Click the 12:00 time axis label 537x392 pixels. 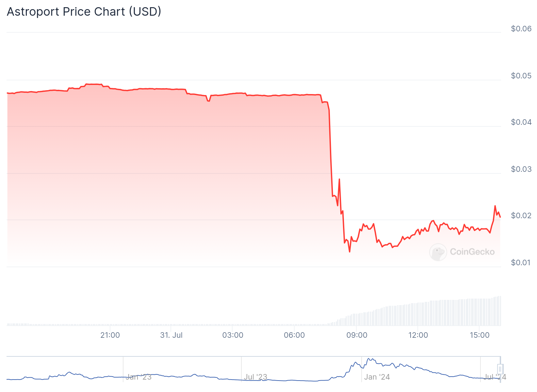[418, 335]
